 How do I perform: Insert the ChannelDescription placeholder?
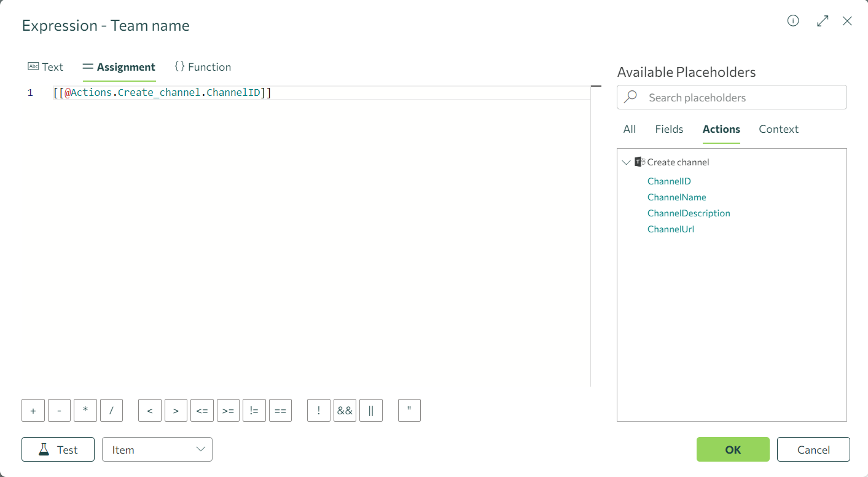click(689, 213)
